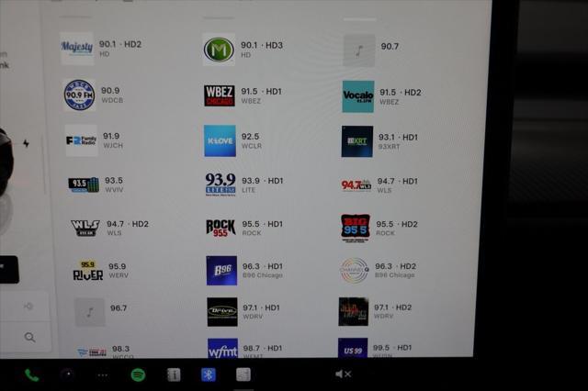This screenshot has height=391, width=588.
Task: Tune to the black WLS 94.7 HD2 logo
Action: coord(85,228)
